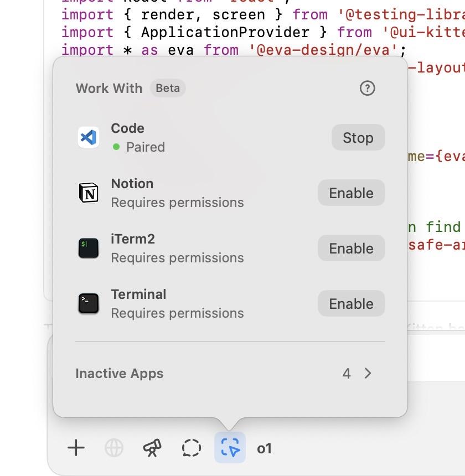Enable Terminal integration
The image size is (465, 476).
point(351,303)
